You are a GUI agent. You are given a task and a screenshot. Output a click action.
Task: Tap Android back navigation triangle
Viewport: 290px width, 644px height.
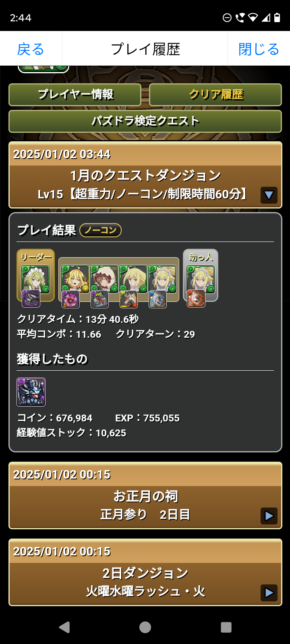(64, 627)
